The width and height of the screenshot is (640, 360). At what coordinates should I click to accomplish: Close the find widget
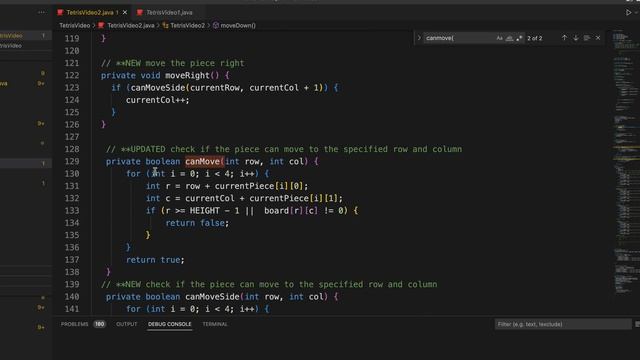click(x=598, y=38)
